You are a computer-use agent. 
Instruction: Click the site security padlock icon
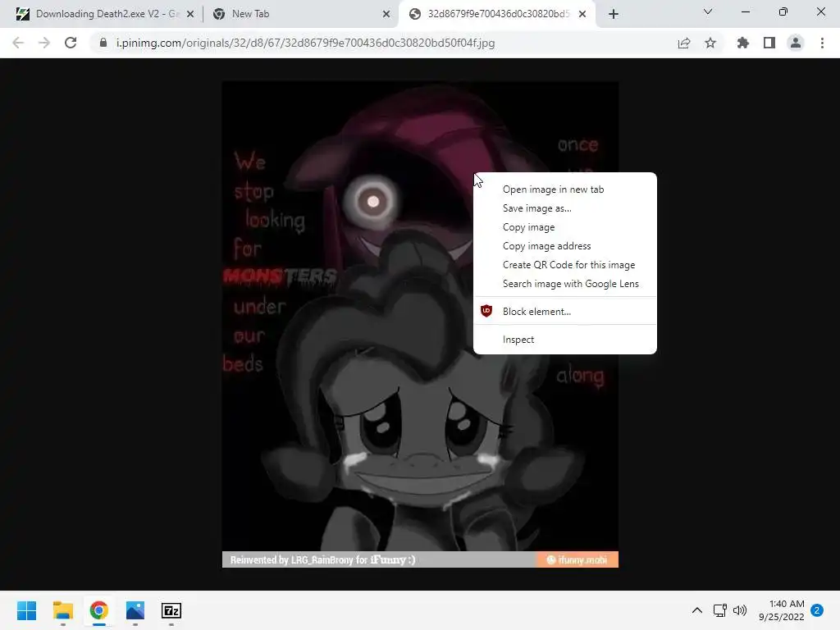(103, 43)
